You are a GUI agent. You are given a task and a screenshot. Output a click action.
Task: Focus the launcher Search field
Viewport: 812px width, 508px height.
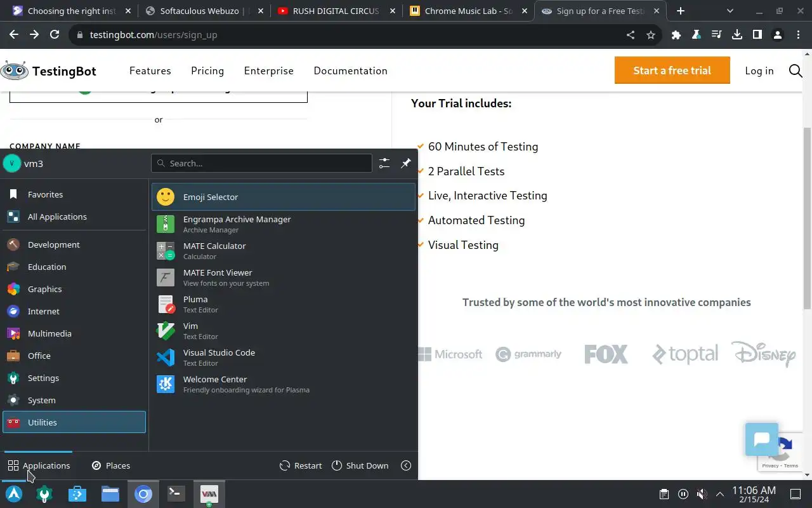point(261,163)
